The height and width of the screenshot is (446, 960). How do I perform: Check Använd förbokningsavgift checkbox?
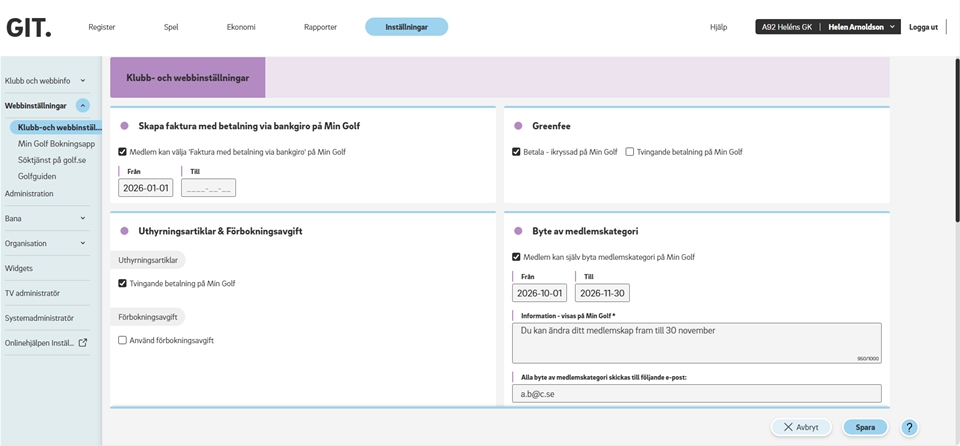[x=122, y=340]
